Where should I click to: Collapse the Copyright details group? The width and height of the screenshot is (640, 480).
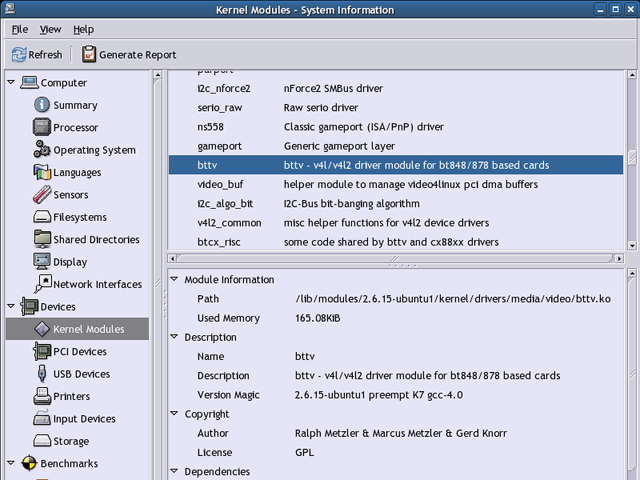point(175,414)
